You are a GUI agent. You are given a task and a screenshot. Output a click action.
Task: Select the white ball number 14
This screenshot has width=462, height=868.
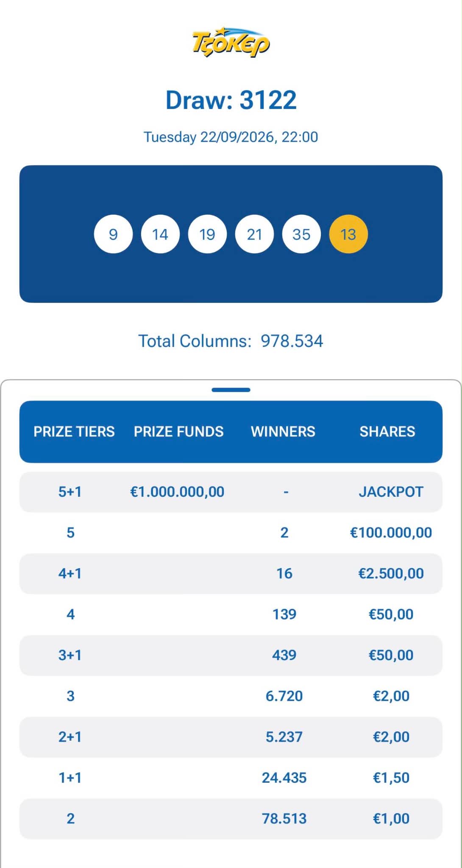(160, 234)
